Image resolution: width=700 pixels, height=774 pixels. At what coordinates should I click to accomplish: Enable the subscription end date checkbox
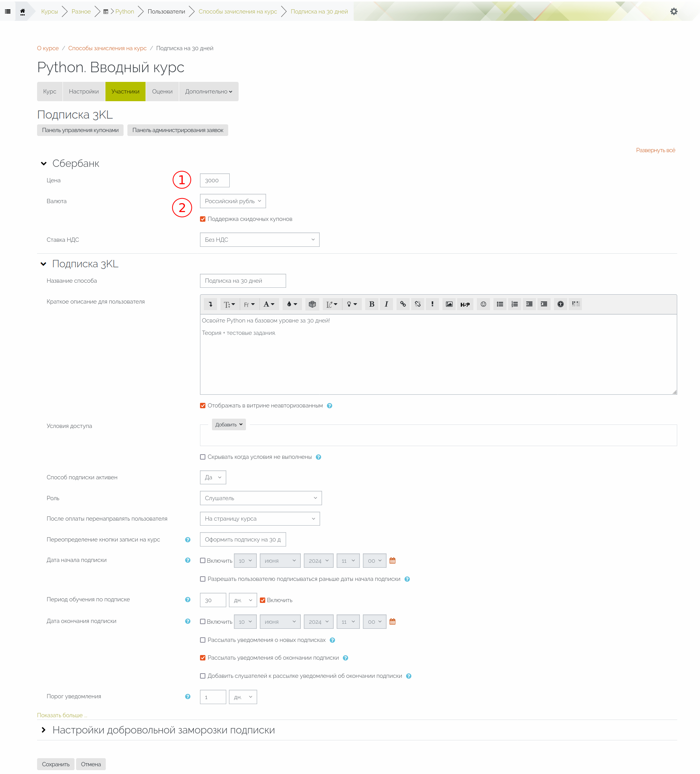click(203, 621)
